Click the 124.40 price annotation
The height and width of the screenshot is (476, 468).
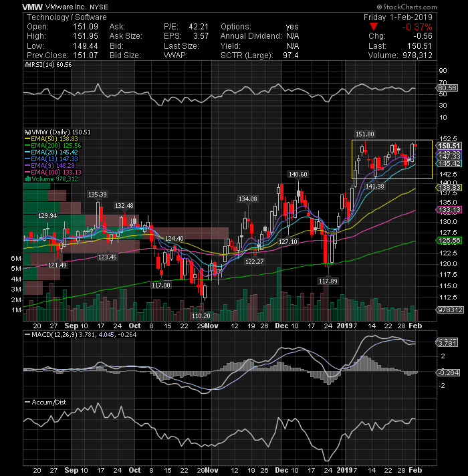174,239
